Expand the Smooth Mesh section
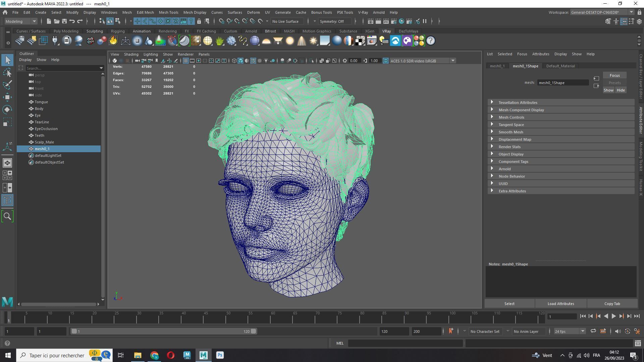 click(x=561, y=132)
